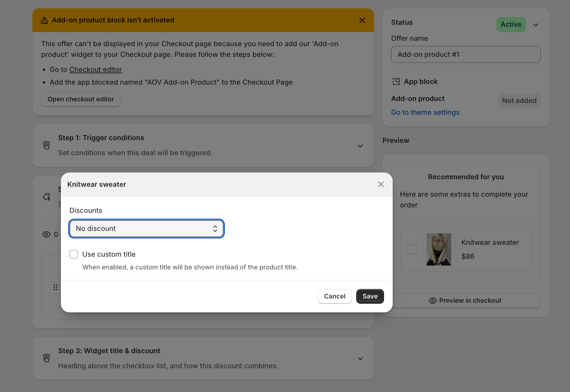The image size is (570, 392).
Task: Click the $86 price text
Action: point(468,257)
